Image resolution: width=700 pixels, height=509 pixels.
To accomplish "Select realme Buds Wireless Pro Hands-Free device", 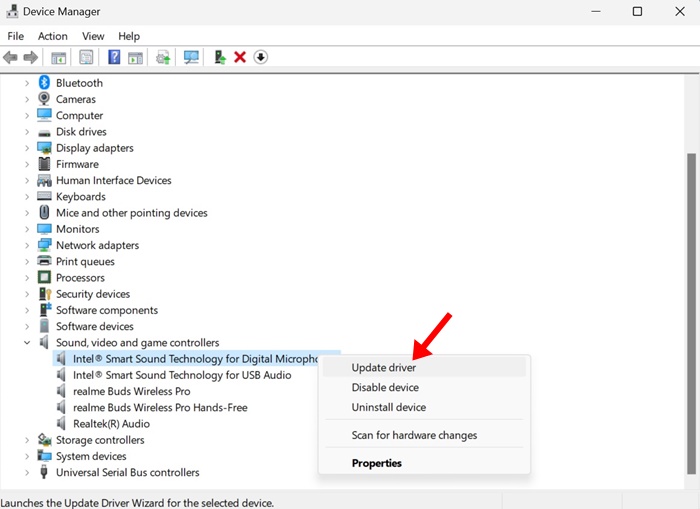I will 160,408.
